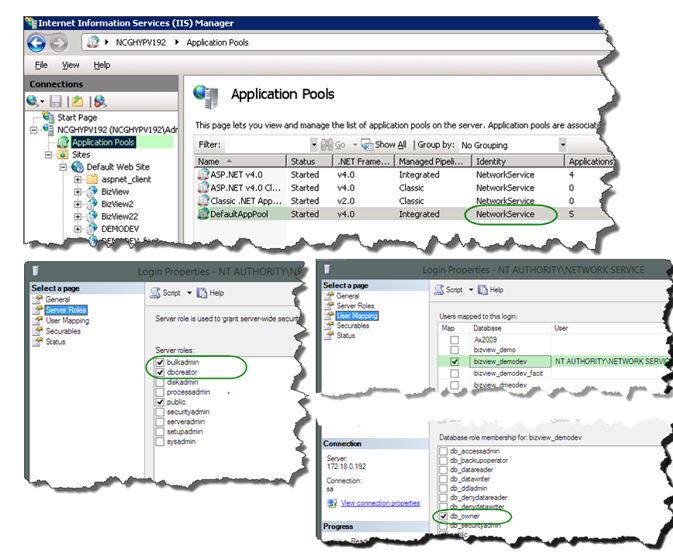Click the Help icon in User Mapping window

tap(482, 290)
